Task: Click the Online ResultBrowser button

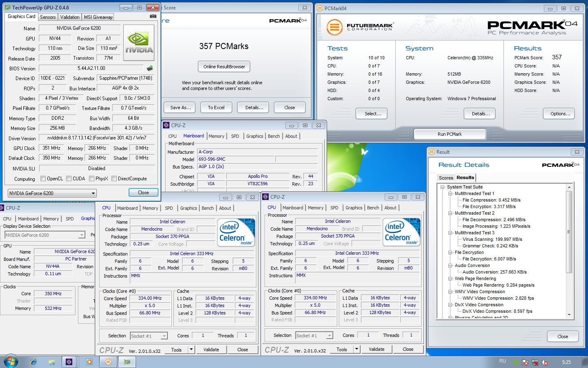Action: click(224, 67)
